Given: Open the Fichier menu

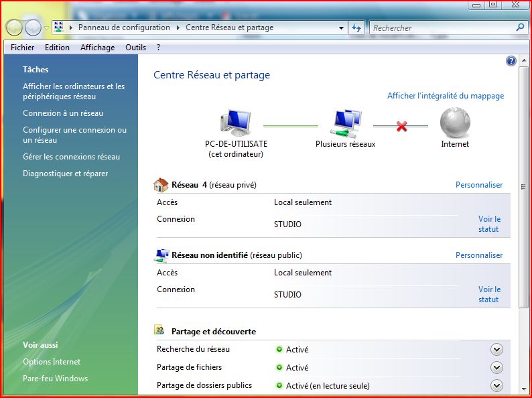Looking at the screenshot, I should [x=23, y=48].
